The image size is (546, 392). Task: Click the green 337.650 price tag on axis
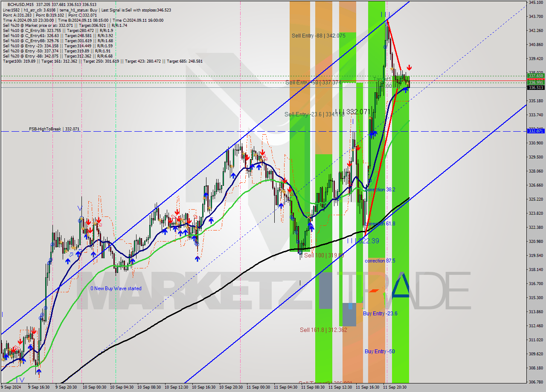536,75
